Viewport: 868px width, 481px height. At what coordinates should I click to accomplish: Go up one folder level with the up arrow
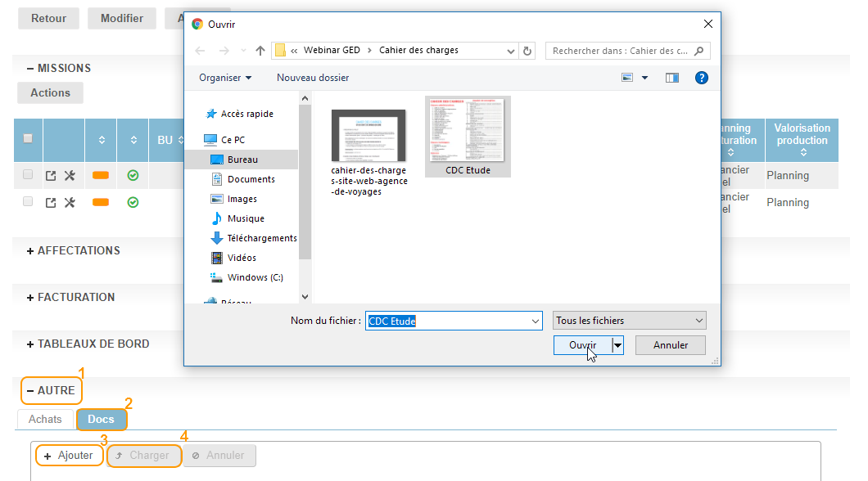click(x=260, y=51)
